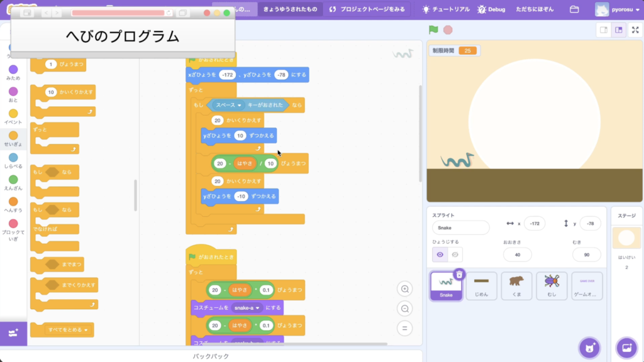Delete the Snake sprite with the trash icon
Screen dimensions: 644x362
pos(460,275)
